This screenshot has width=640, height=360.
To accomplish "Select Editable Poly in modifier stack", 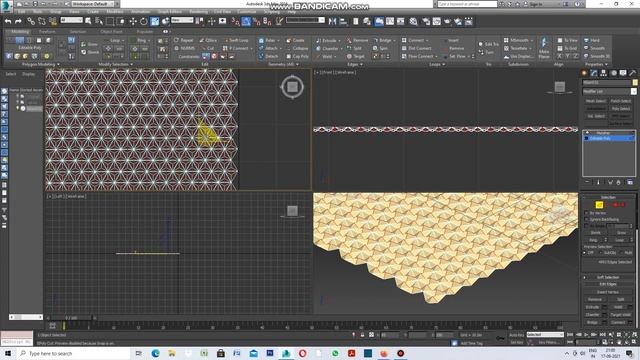I will click(608, 138).
